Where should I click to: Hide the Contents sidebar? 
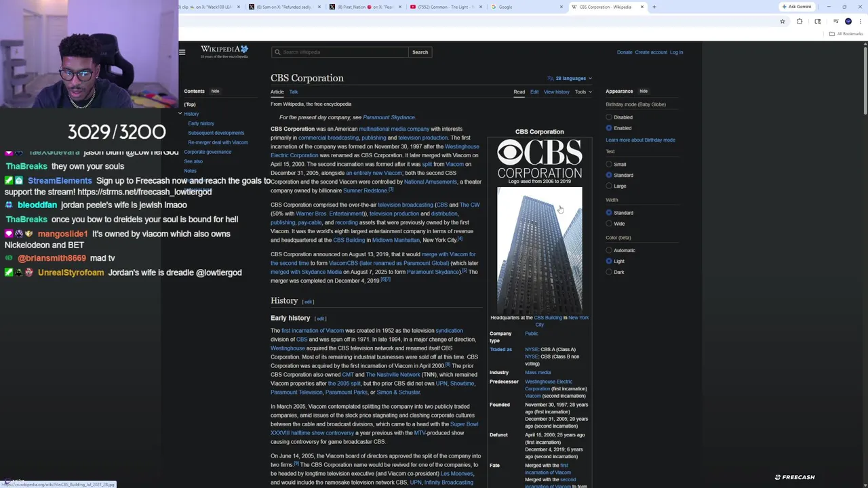pyautogui.click(x=215, y=91)
